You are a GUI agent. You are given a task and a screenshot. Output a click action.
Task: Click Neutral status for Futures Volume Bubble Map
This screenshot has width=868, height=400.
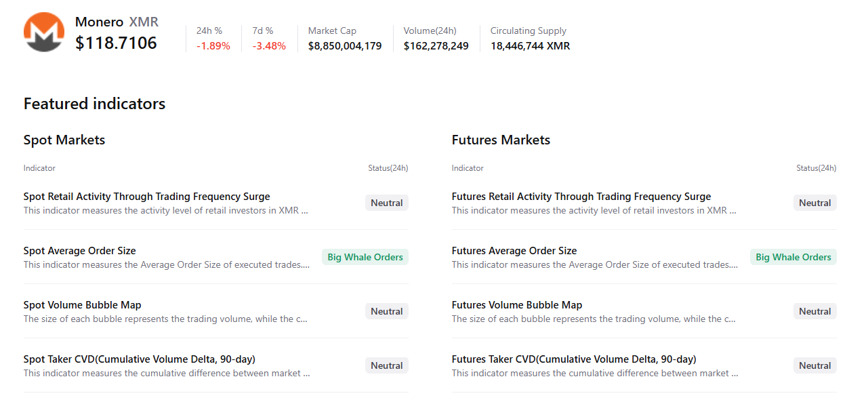(x=814, y=311)
